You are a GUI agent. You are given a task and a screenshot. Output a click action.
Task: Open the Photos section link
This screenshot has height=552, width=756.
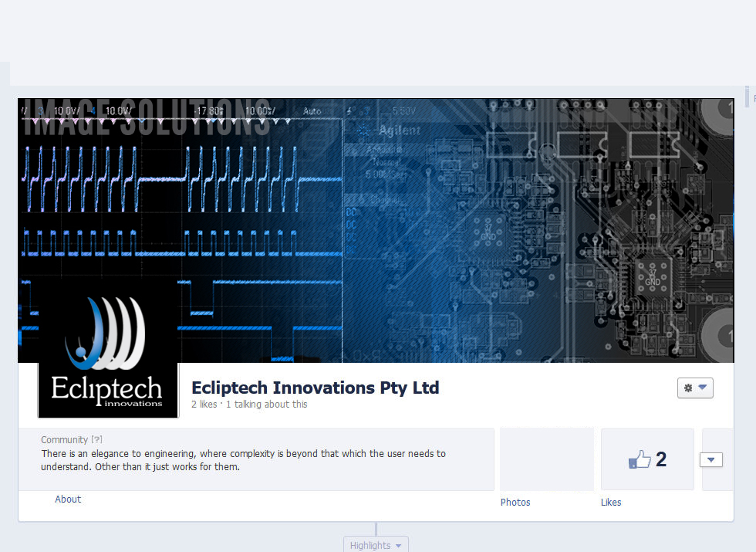tap(515, 503)
